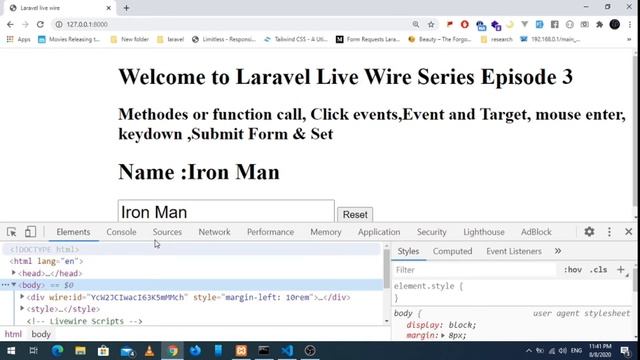Open the Chrome profile avatar
The height and width of the screenshot is (360, 640).
615,24
